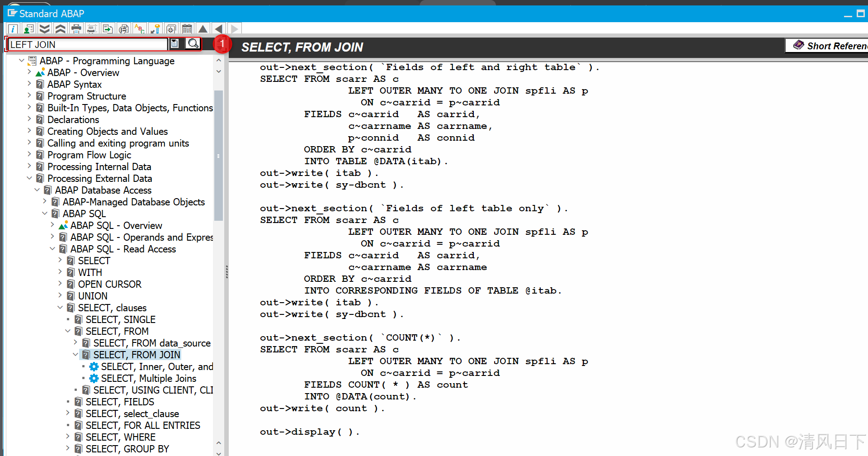Select the UNION documentation entry
868x456 pixels.
pos(93,295)
